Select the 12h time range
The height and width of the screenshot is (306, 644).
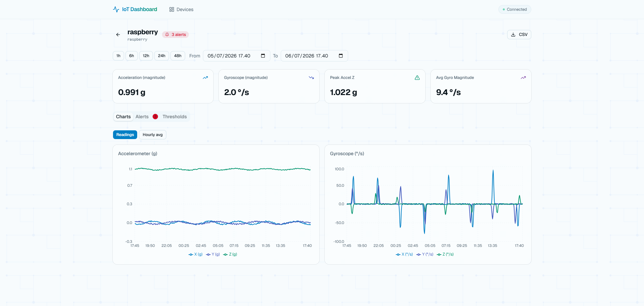146,56
